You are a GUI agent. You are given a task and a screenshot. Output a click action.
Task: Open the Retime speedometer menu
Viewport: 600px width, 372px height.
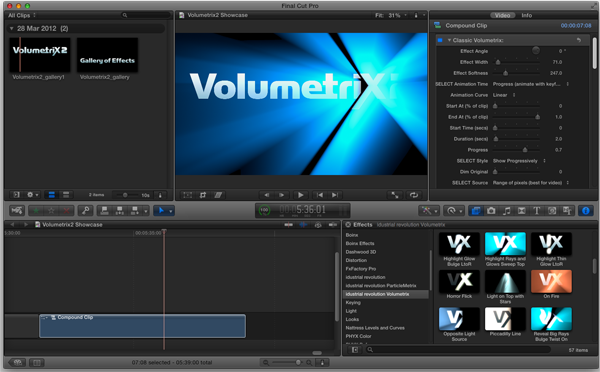[x=453, y=210]
